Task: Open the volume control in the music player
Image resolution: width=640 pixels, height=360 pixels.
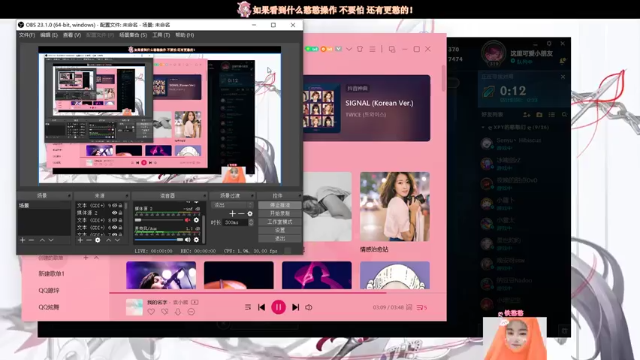Action: click(x=309, y=307)
